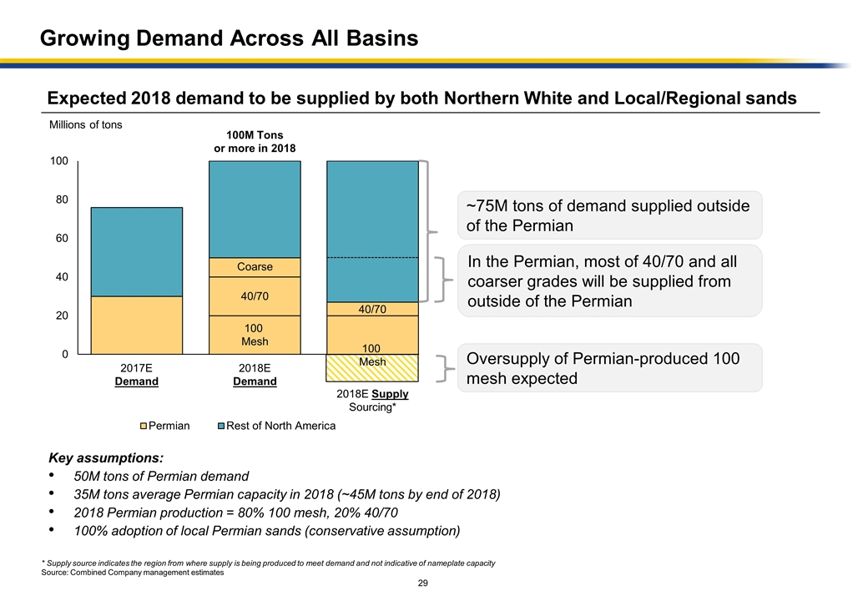Select the teal segment of 2017E Demand bar
The width and height of the screenshot is (868, 601).
[x=137, y=251]
